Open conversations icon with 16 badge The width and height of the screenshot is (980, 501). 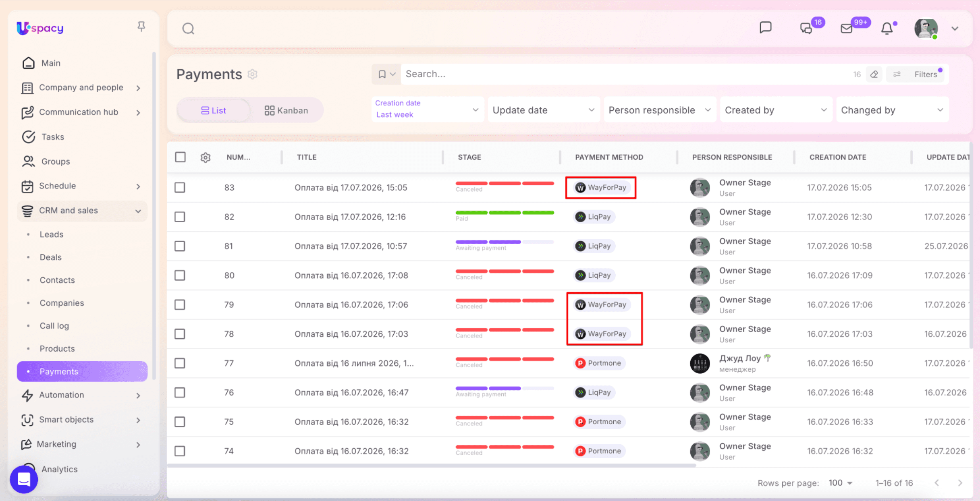coord(806,28)
